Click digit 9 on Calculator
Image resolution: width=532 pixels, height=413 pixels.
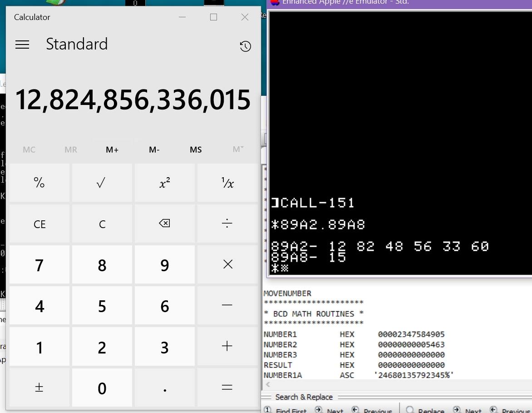pyautogui.click(x=165, y=264)
